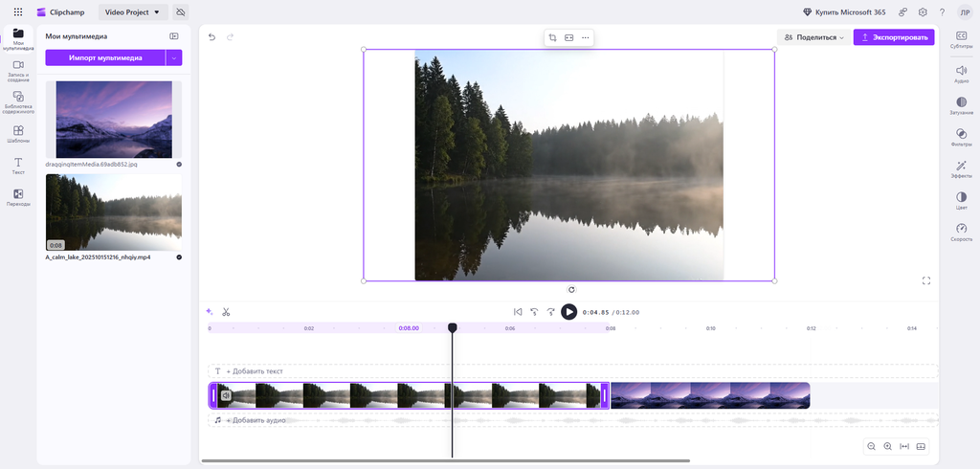The height and width of the screenshot is (469, 980).
Task: Click the left trim handle of lake clip
Action: point(213,395)
